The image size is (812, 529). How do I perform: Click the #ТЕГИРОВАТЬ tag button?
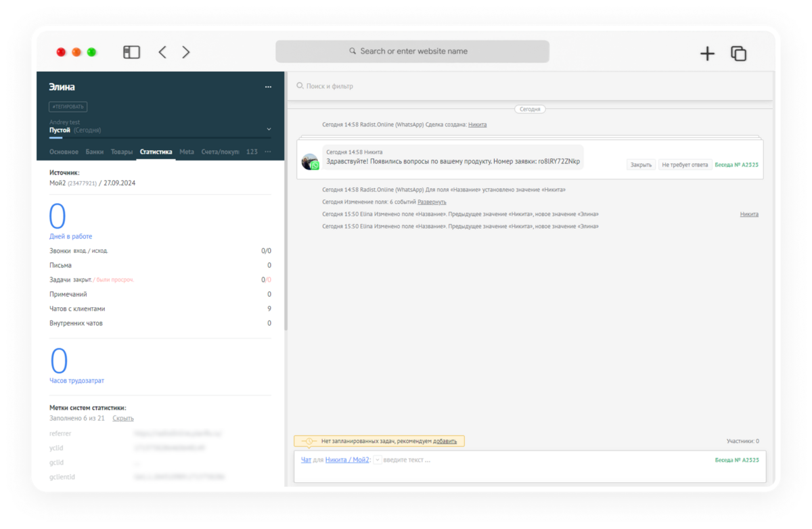click(68, 107)
